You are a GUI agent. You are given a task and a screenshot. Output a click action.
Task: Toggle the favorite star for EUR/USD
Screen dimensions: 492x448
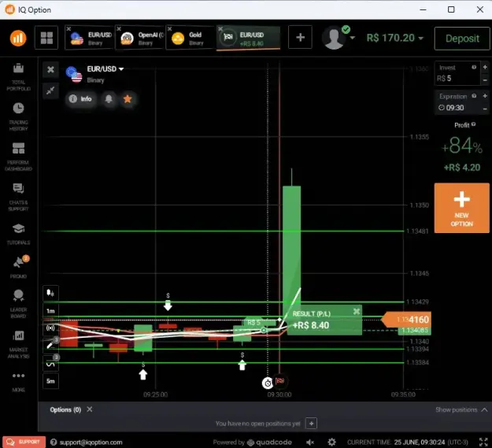pyautogui.click(x=128, y=99)
